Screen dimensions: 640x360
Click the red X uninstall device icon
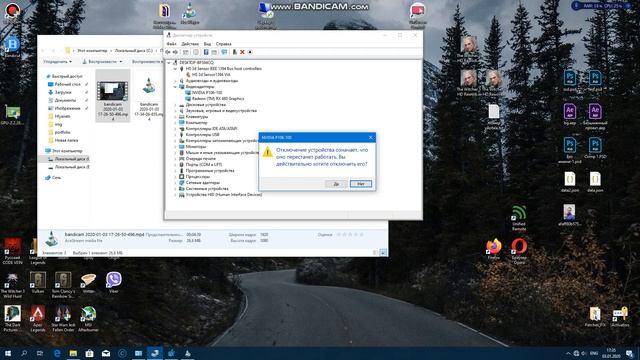pos(242,52)
